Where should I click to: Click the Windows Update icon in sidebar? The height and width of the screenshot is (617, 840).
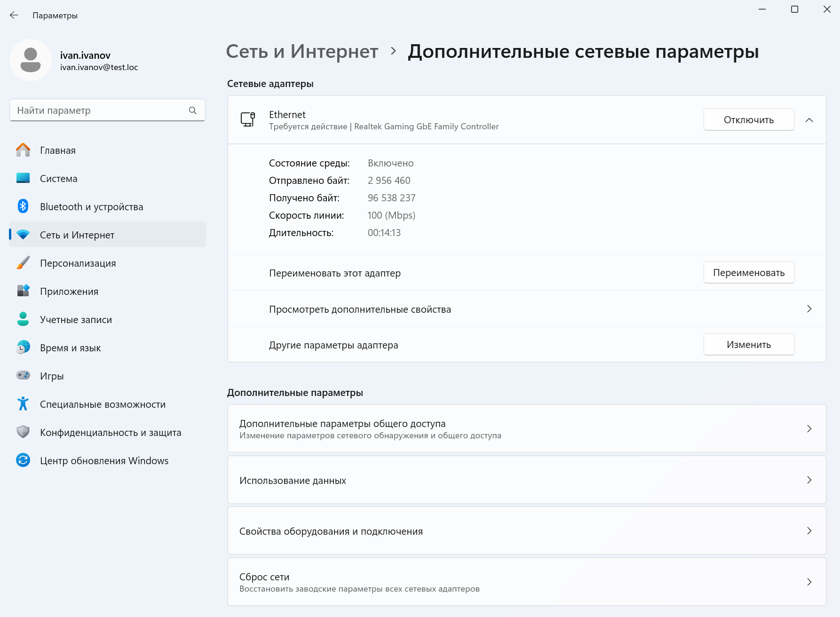point(23,460)
